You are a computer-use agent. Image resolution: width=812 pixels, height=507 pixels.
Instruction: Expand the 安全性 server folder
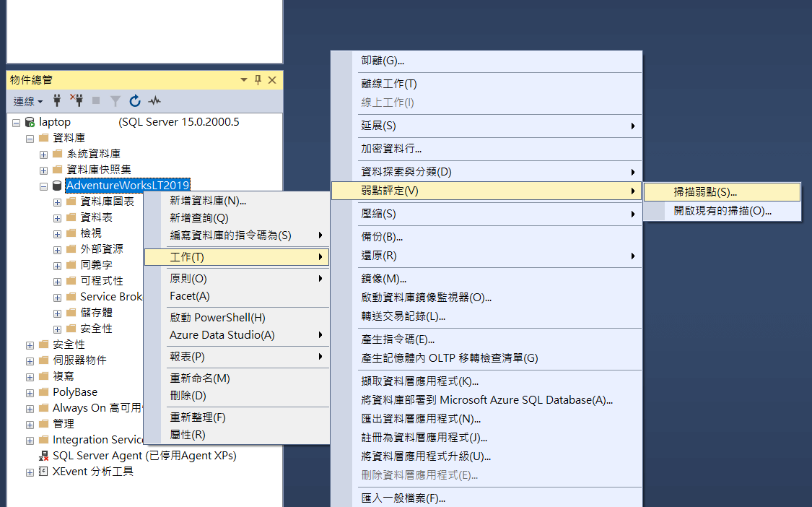tap(30, 345)
